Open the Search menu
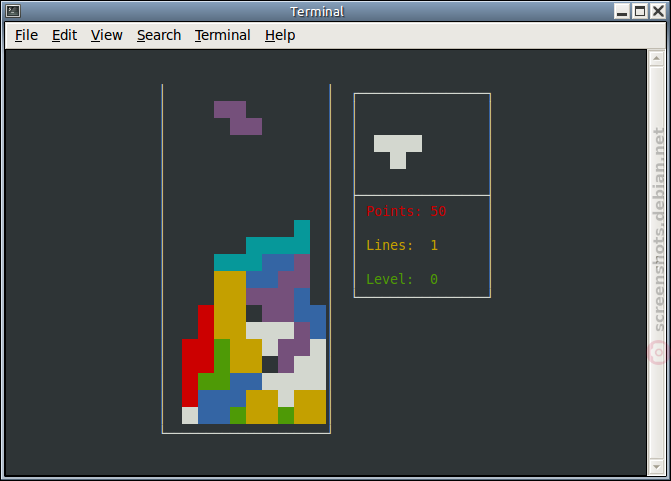This screenshot has width=671, height=481. 159,35
